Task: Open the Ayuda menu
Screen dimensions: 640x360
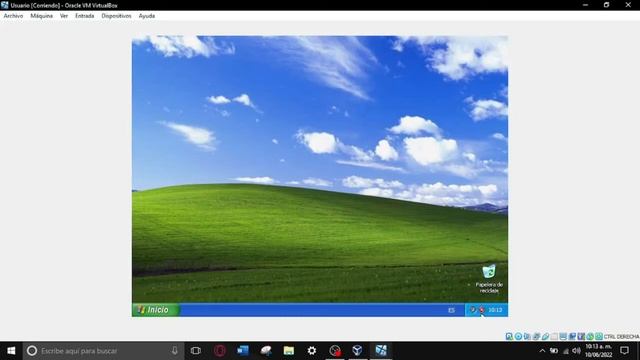Action: tap(147, 16)
